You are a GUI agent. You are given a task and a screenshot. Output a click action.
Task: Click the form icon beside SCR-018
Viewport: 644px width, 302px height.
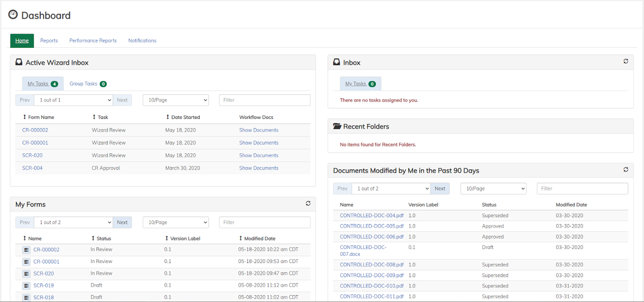pyautogui.click(x=26, y=298)
